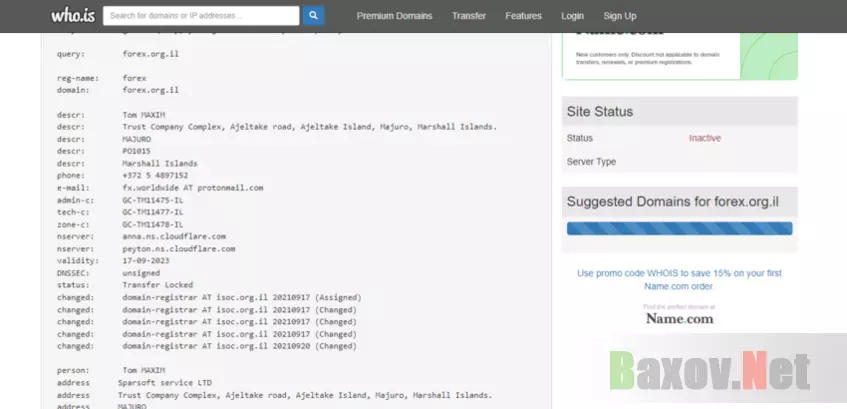Click the Name.com logo under promo
Screen dimensions: 847x409
tap(680, 319)
